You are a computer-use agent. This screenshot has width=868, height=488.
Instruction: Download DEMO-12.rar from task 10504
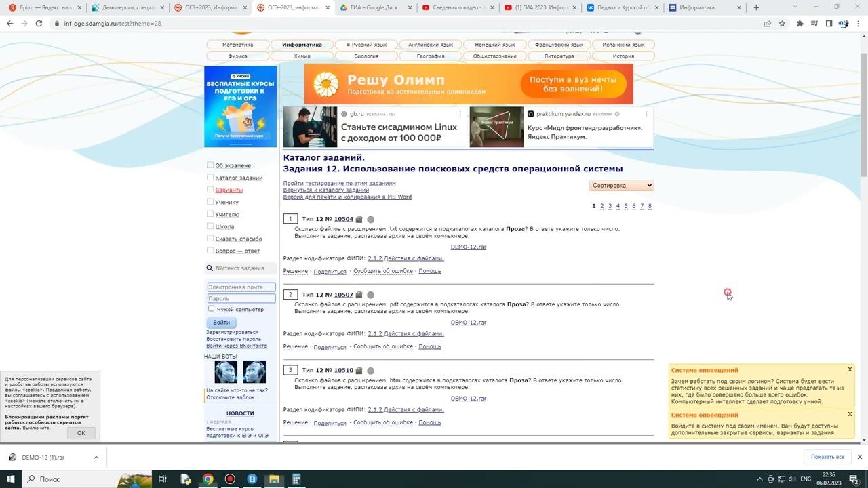pyautogui.click(x=469, y=247)
